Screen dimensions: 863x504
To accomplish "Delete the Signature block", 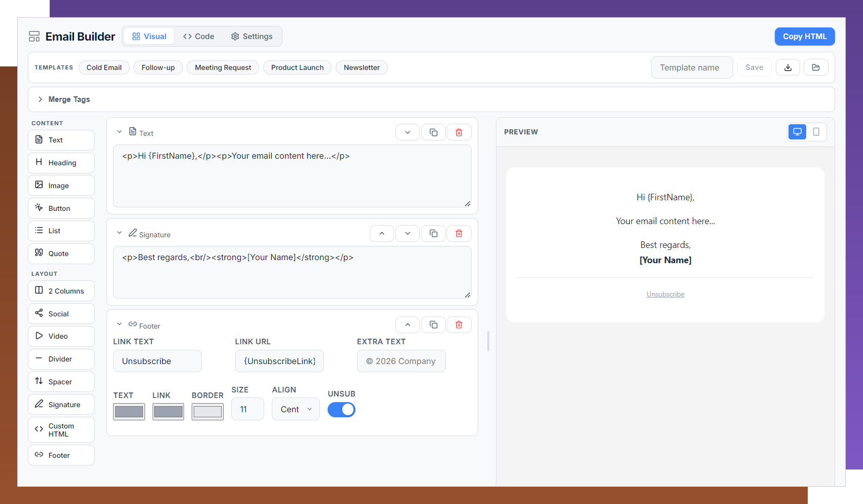I will [459, 233].
